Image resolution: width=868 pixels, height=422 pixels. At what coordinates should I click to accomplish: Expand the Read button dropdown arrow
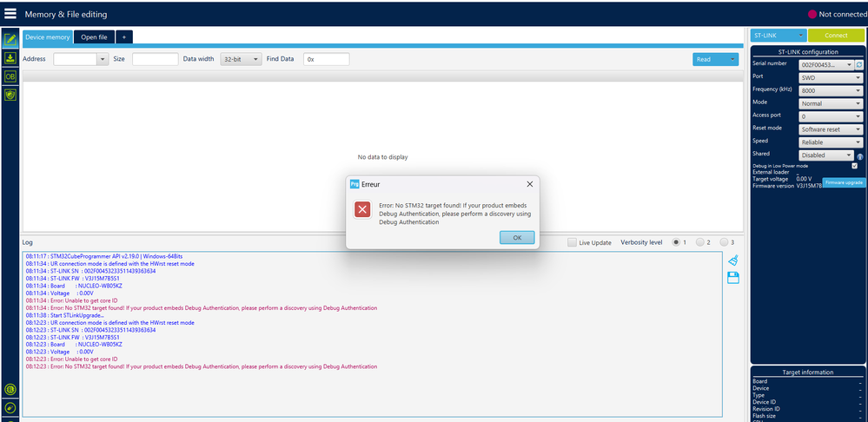pyautogui.click(x=732, y=59)
